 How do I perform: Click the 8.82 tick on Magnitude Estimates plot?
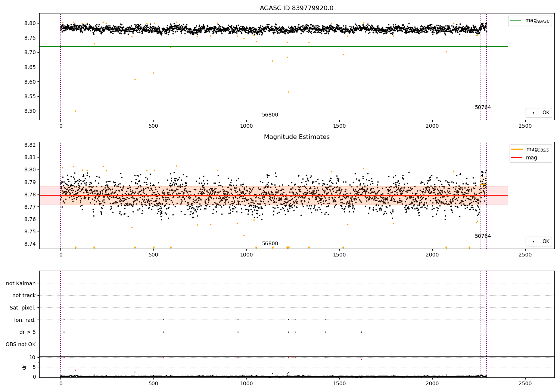[x=30, y=145]
